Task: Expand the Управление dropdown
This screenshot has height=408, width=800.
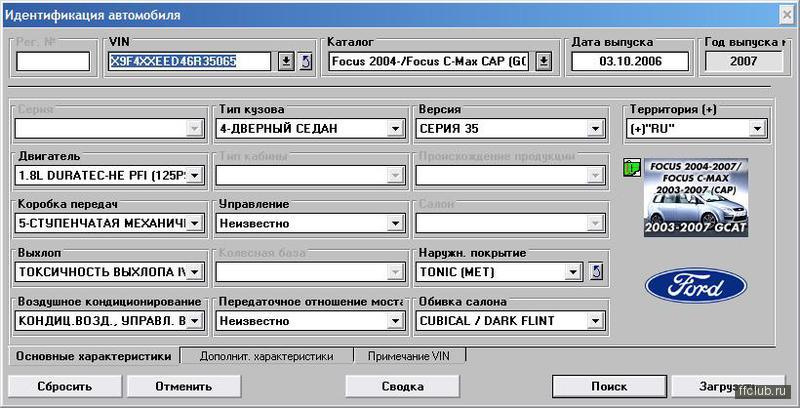Action: click(x=395, y=223)
